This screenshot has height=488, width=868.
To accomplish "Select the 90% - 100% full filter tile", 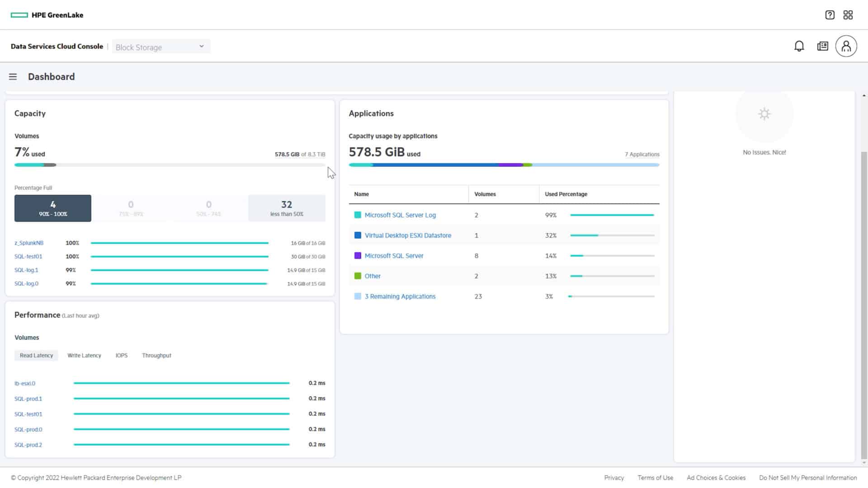I will [53, 208].
